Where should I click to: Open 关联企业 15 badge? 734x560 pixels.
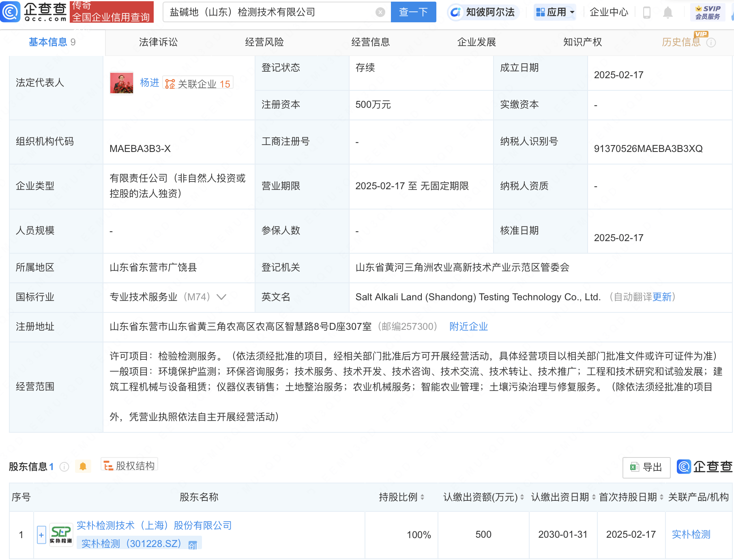[198, 83]
